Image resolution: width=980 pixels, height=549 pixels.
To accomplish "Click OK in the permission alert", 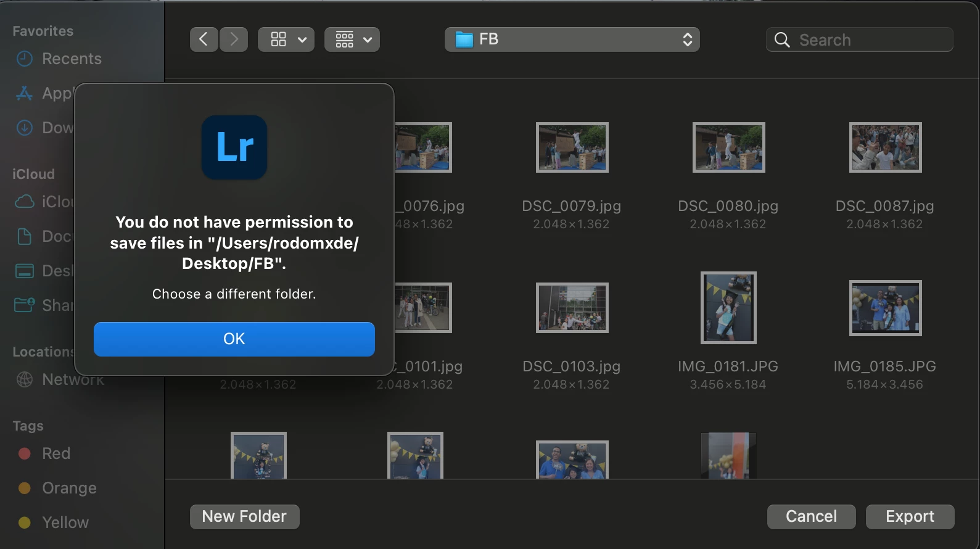I will tap(234, 339).
